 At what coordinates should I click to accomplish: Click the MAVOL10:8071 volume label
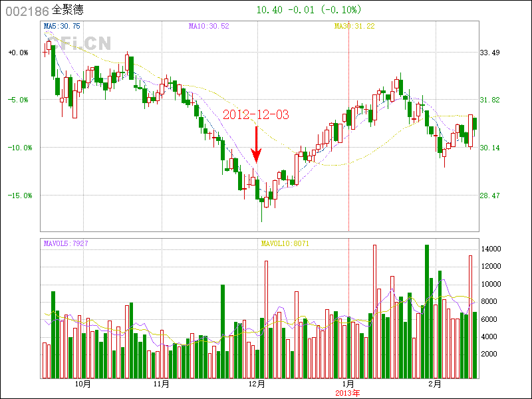[x=285, y=243]
